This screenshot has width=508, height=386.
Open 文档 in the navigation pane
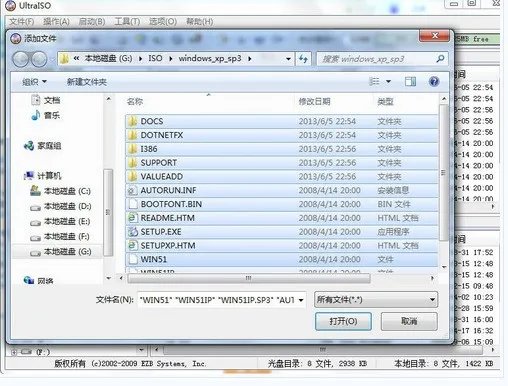[x=46, y=100]
